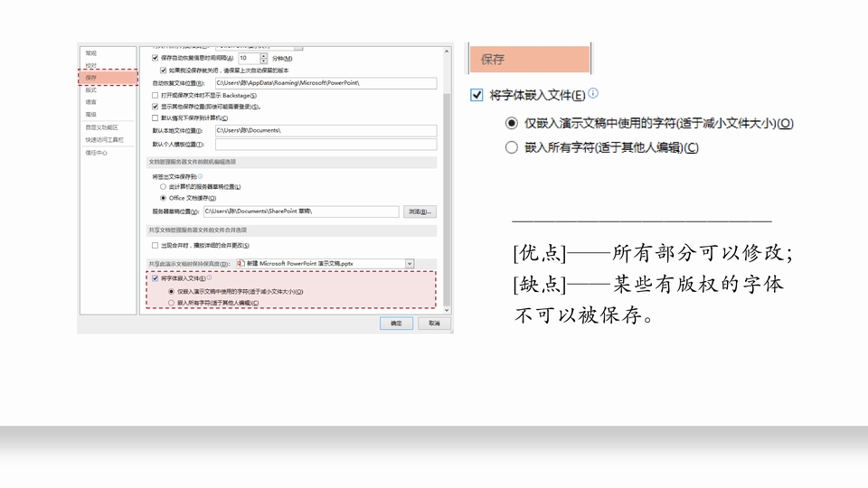The height and width of the screenshot is (488, 868).
Task: Open the 信任中心 category
Action: [97, 153]
